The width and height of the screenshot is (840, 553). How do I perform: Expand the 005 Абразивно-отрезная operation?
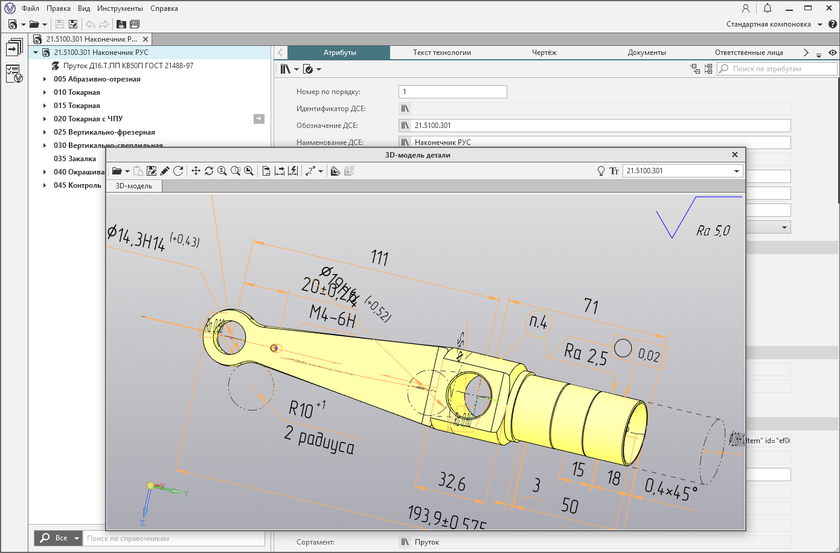coord(45,79)
